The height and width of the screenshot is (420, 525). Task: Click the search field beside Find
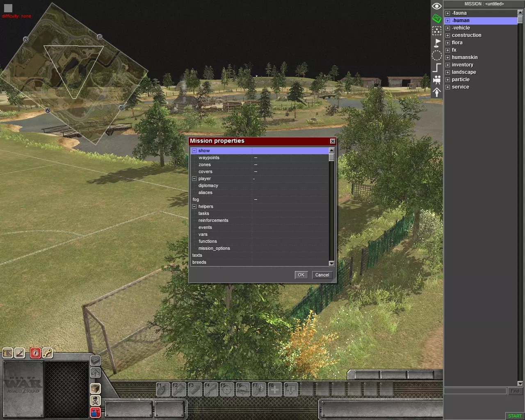click(475, 391)
